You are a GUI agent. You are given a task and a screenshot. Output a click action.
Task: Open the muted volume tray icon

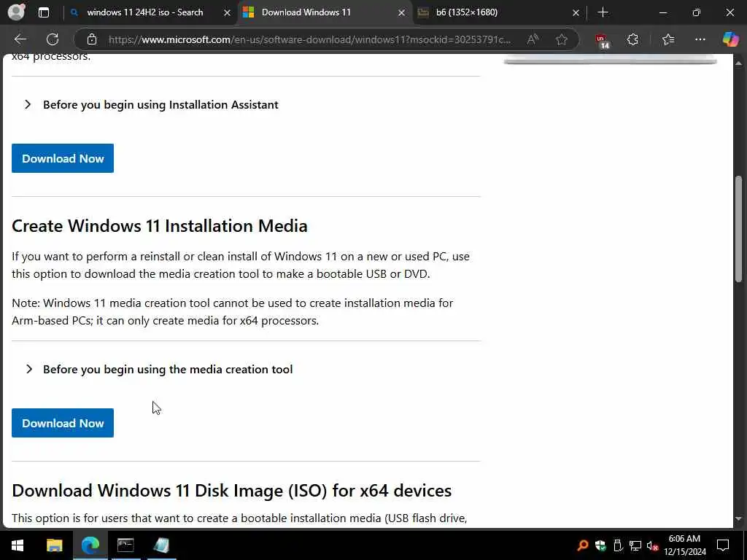pos(653,545)
